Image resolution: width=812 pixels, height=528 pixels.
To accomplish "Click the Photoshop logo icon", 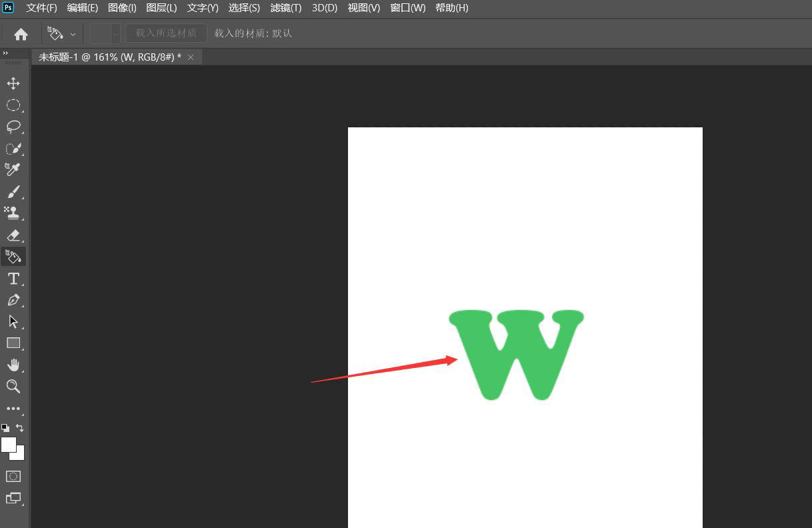I will (x=8, y=7).
